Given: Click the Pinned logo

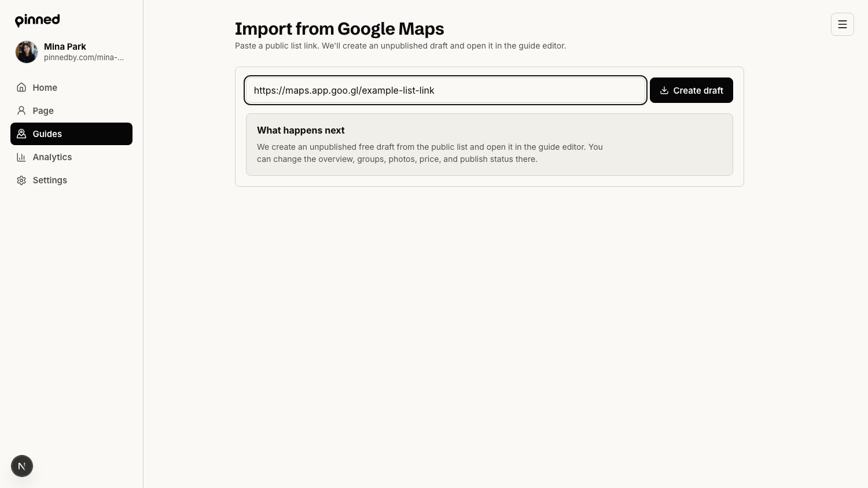Looking at the screenshot, I should point(37,20).
